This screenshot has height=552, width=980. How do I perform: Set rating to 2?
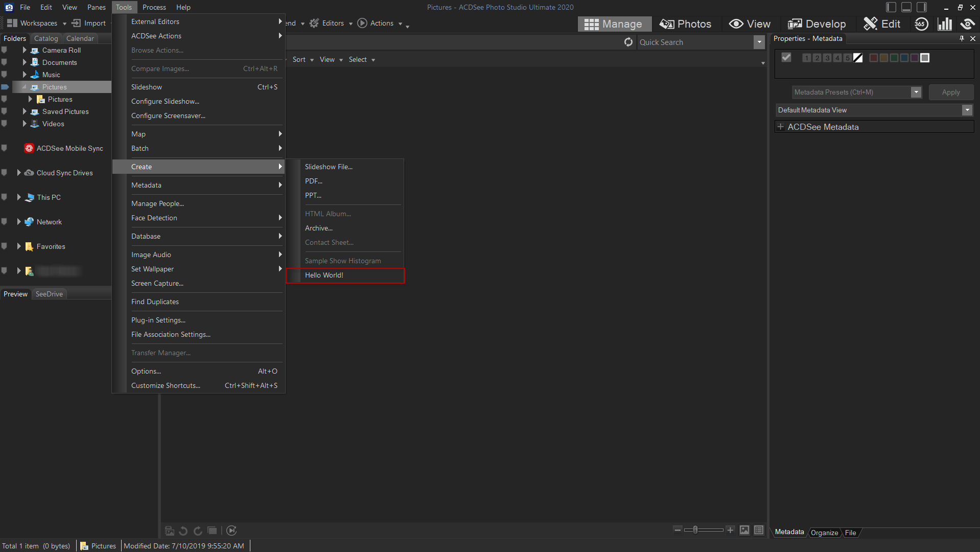[x=817, y=58]
